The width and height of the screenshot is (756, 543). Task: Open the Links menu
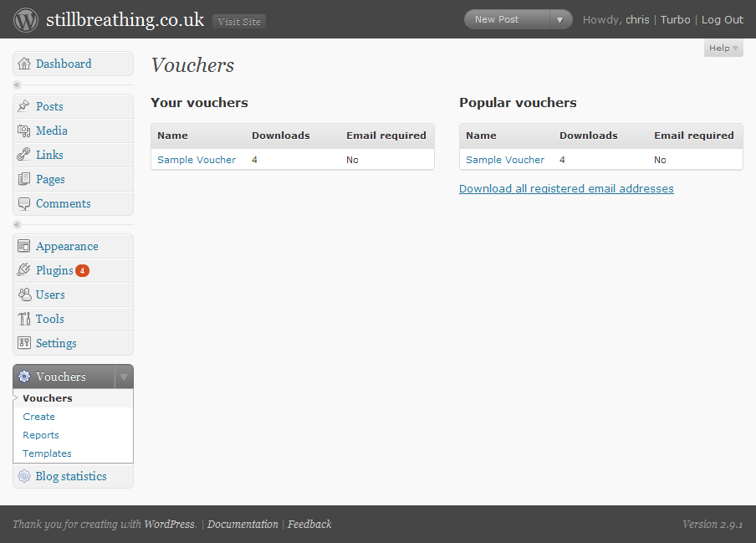49,155
